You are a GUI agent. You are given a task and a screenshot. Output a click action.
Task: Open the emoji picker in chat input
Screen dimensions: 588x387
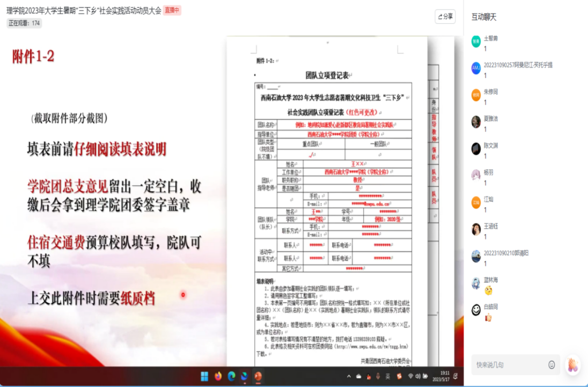(x=552, y=365)
